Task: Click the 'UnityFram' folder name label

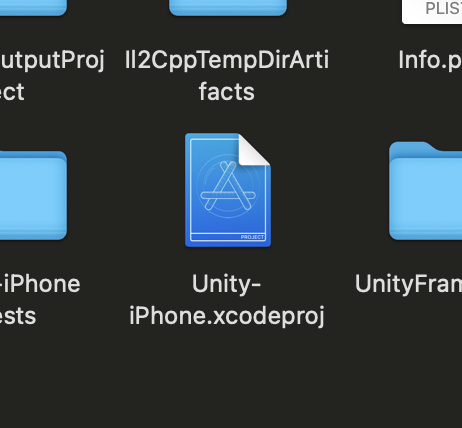Action: tap(408, 284)
